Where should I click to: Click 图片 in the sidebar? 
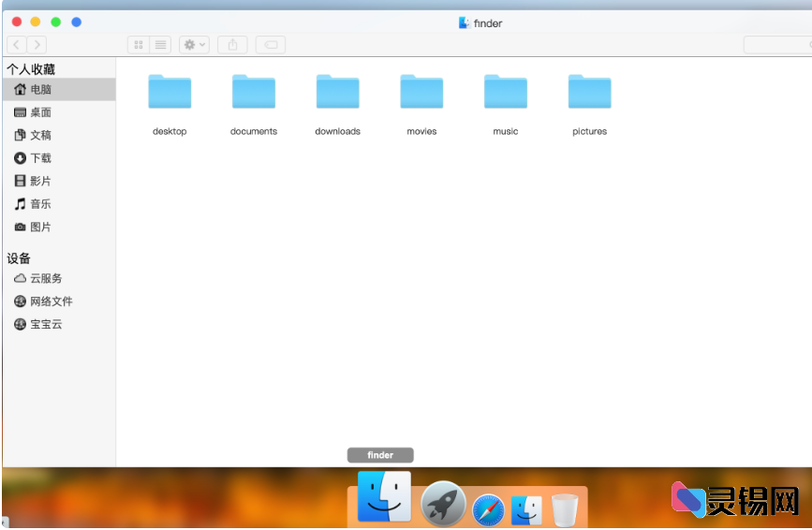(x=39, y=228)
